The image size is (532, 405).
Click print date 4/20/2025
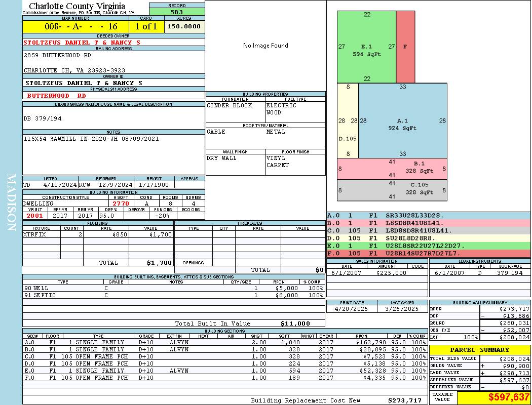pos(351,309)
